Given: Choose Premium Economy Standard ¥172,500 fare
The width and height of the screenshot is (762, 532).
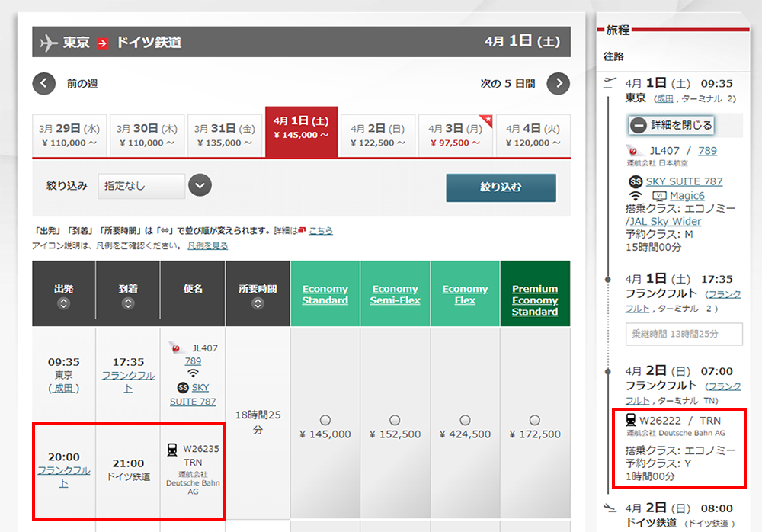Looking at the screenshot, I should click(535, 420).
